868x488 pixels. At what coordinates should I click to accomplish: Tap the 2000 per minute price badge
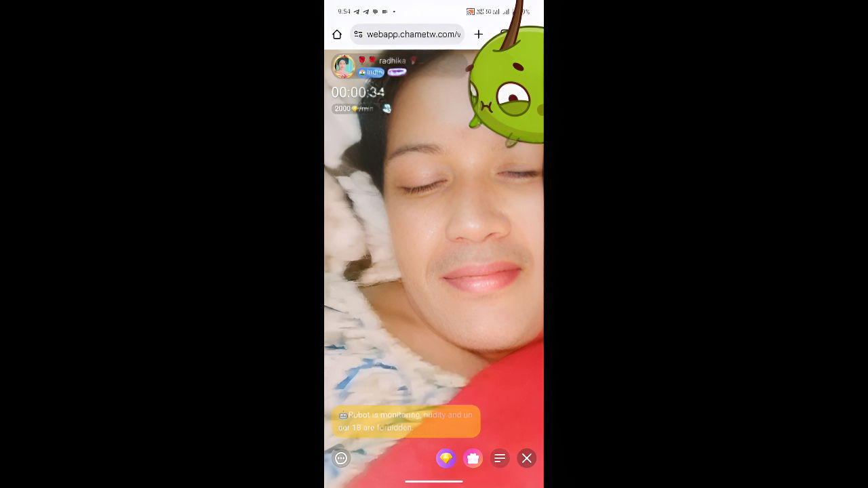point(353,108)
